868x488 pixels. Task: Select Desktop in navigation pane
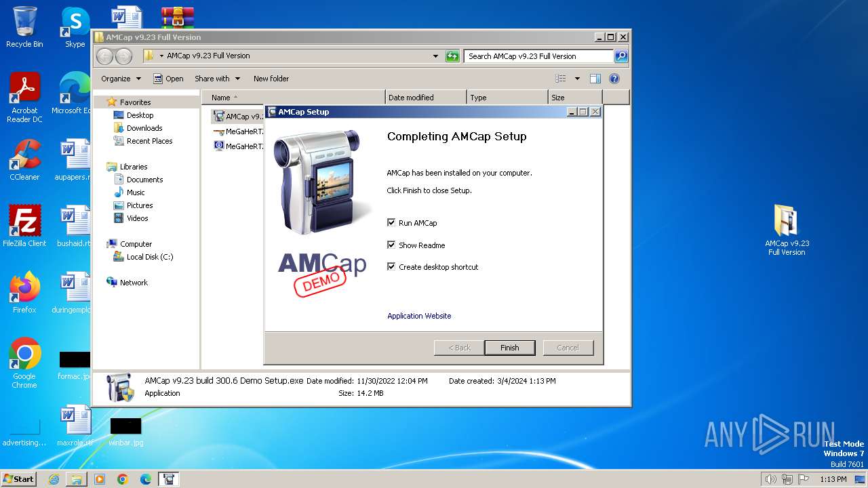tap(140, 115)
